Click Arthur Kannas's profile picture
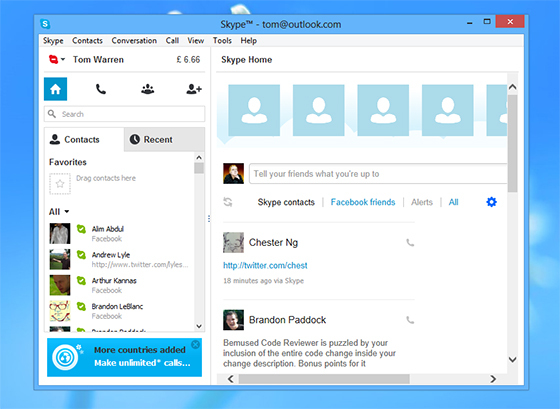This screenshot has height=409, width=560. coord(60,285)
